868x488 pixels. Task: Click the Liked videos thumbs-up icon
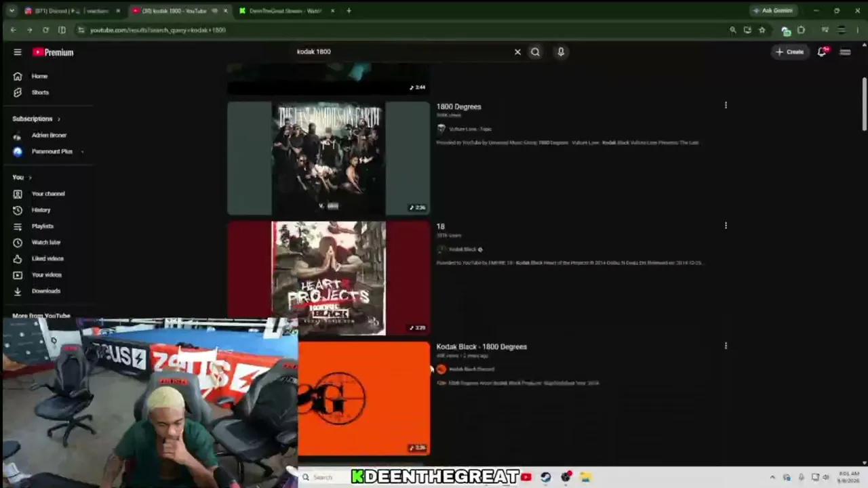pos(18,258)
